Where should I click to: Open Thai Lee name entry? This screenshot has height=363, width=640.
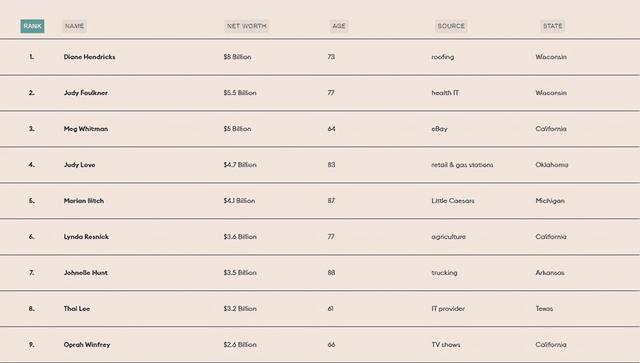[77, 309]
